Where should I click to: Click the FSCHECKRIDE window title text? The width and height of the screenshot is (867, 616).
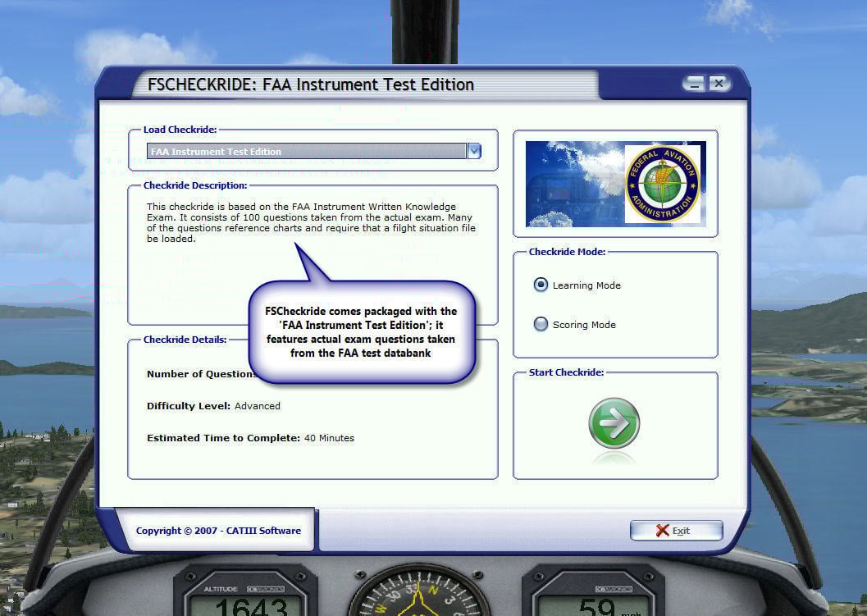click(311, 84)
